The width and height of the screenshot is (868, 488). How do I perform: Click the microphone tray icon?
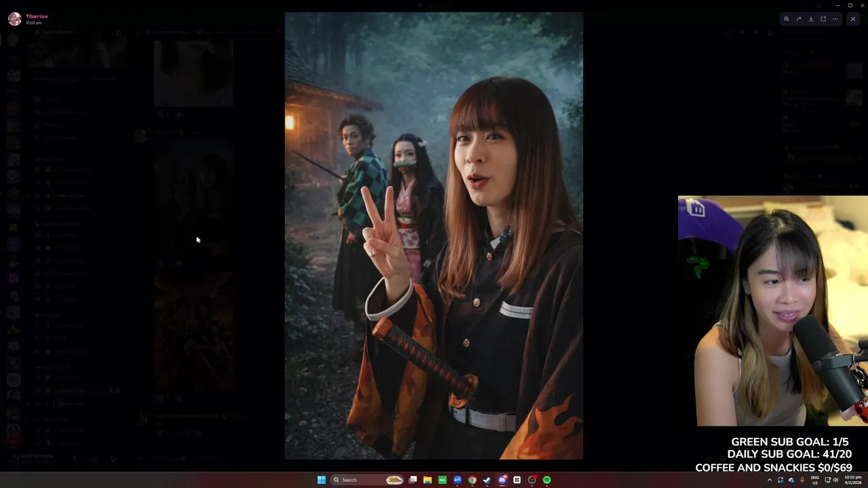tap(802, 480)
